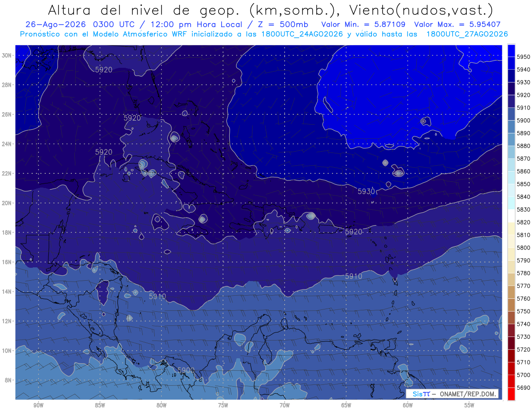Select the 'Valor Max. = 5.95407' text
This screenshot has width=532, height=411.
click(x=458, y=25)
